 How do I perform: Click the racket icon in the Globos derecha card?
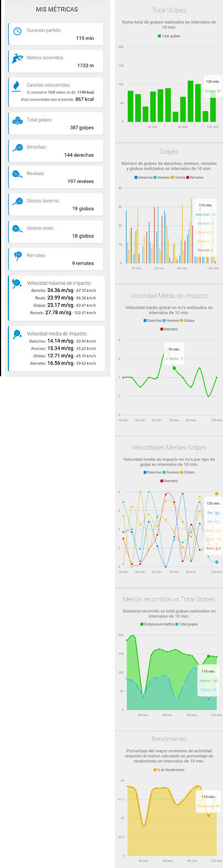click(x=17, y=202)
